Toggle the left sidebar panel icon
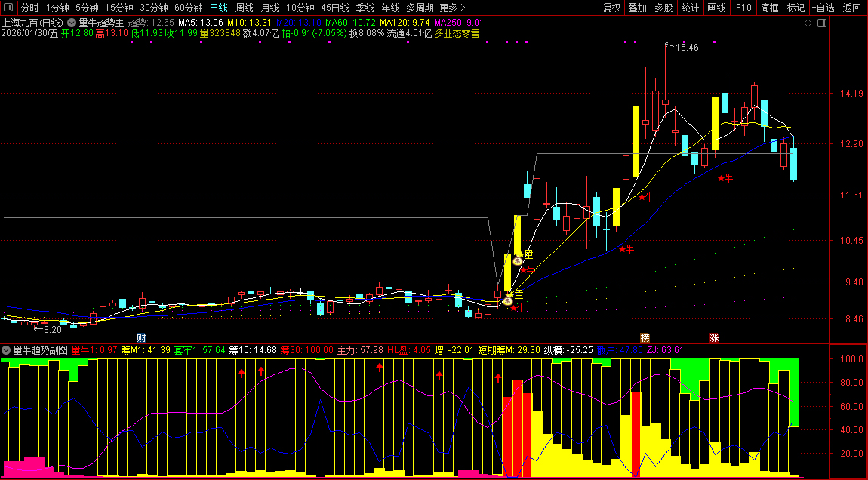Viewport: 868px width, 480px height. [x=8, y=8]
